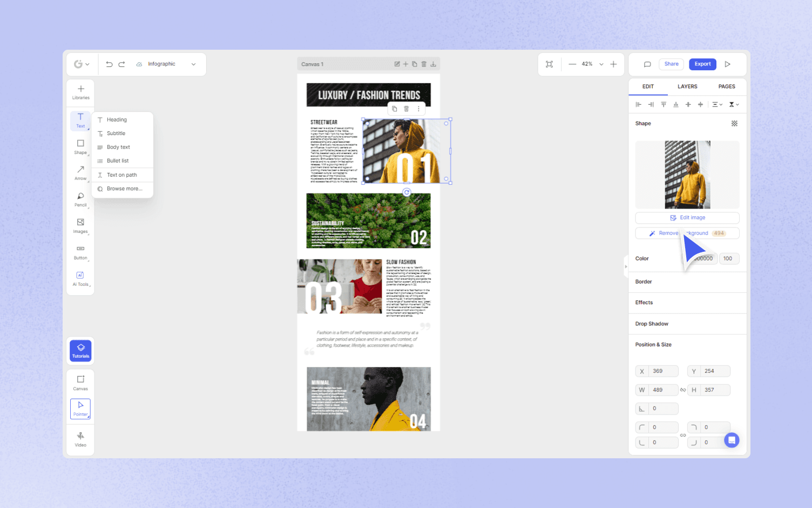
Task: Choose Text on path from the Text menu
Action: [121, 175]
